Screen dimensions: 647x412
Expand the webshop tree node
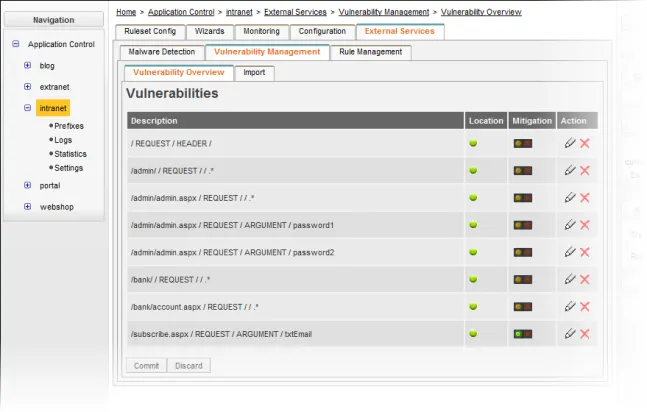pyautogui.click(x=27, y=206)
